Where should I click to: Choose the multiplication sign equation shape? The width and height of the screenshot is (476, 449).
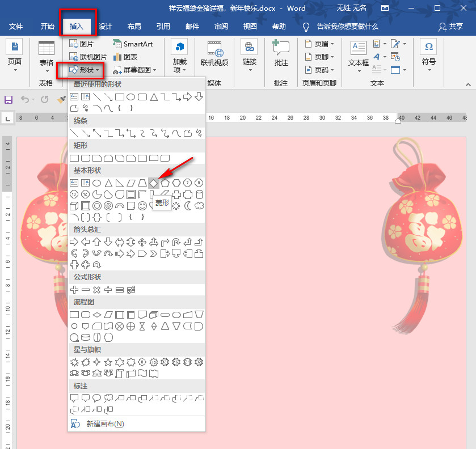[96, 290]
